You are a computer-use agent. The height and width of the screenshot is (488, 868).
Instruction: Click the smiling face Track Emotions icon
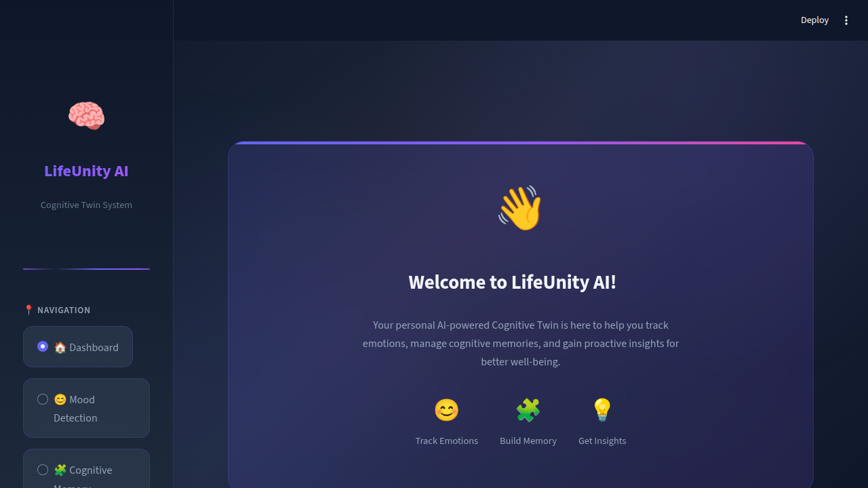click(x=446, y=410)
